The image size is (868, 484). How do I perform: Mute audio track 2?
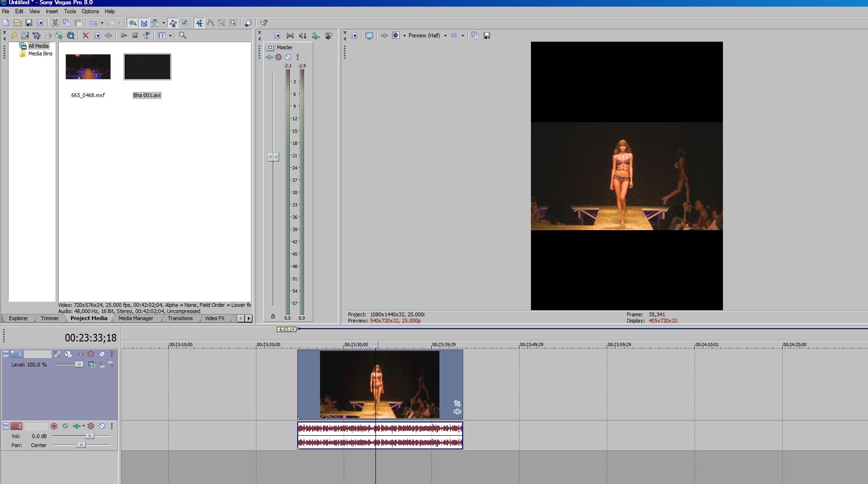click(102, 426)
